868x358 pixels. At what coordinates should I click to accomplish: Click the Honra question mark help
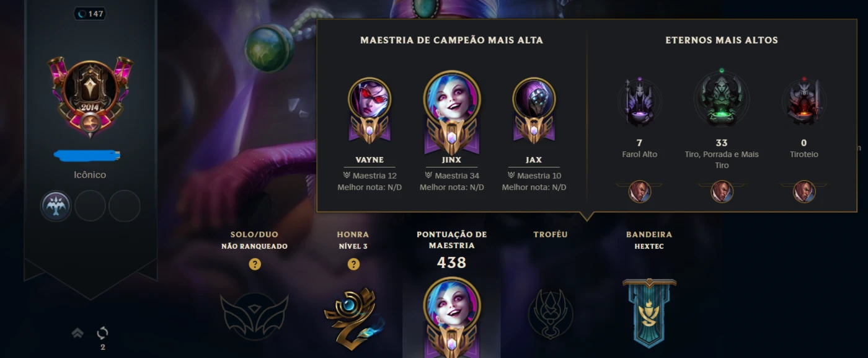pyautogui.click(x=353, y=264)
